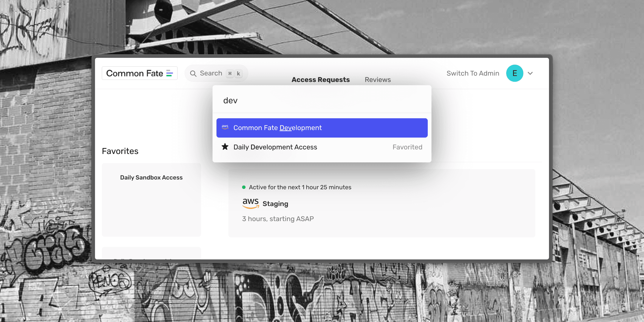The height and width of the screenshot is (322, 644).
Task: Click the AWS logo beside Staging
Action: click(251, 203)
